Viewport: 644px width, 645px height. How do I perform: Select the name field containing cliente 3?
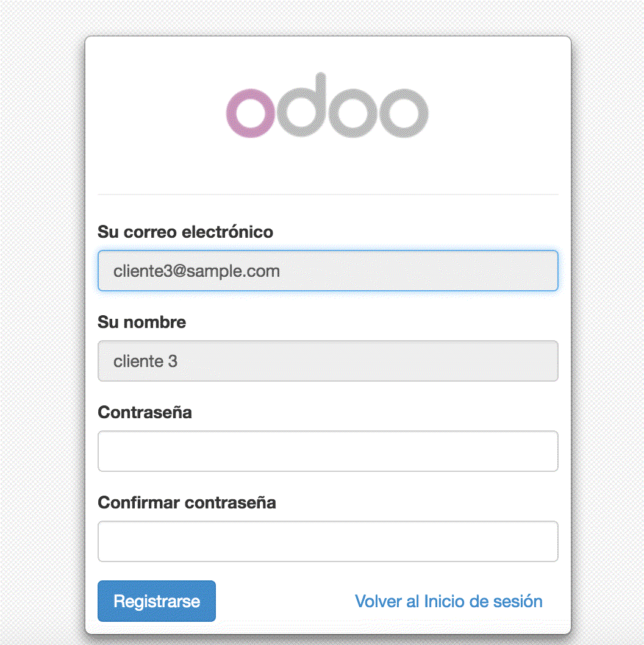327,361
